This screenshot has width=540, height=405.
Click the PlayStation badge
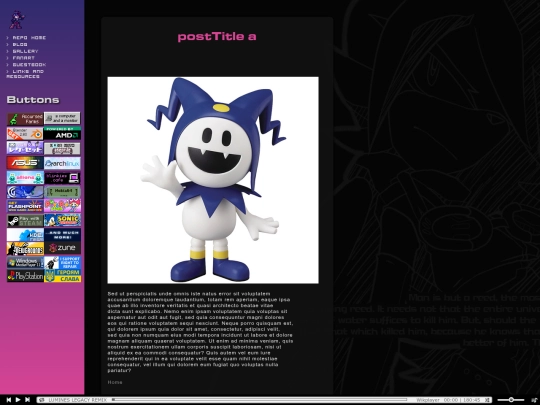pyautogui.click(x=25, y=276)
